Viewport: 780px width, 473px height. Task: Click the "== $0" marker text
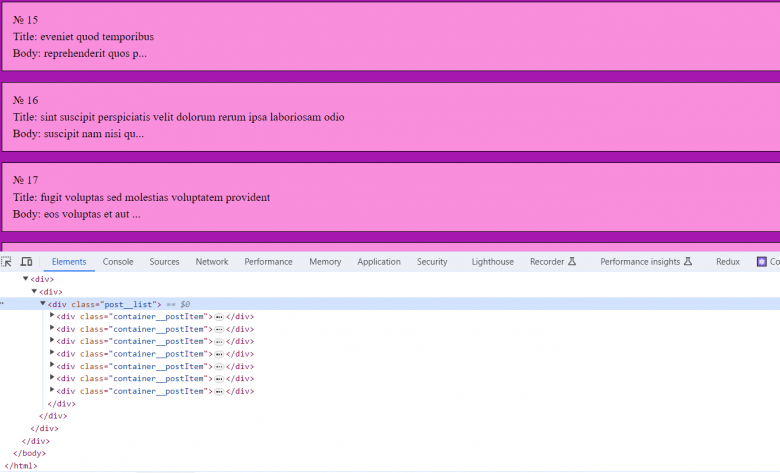[178, 304]
